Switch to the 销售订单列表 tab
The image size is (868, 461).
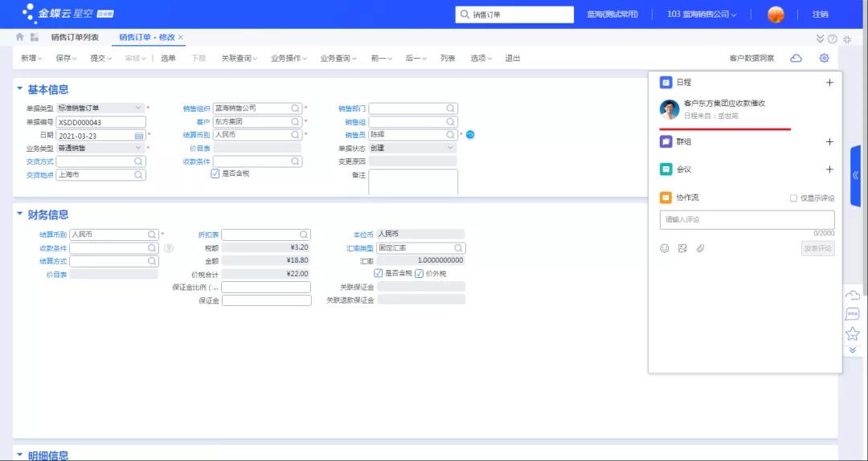(x=75, y=37)
